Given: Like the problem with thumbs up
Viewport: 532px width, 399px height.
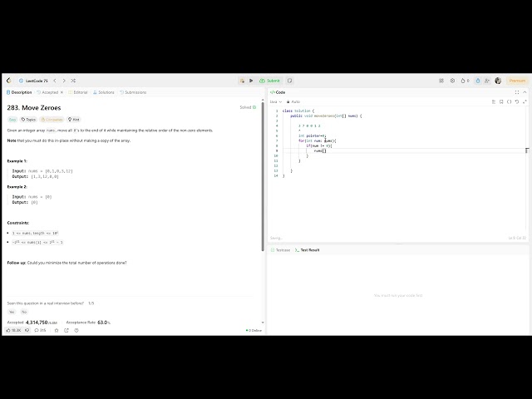Looking at the screenshot, I should pyautogui.click(x=13, y=330).
